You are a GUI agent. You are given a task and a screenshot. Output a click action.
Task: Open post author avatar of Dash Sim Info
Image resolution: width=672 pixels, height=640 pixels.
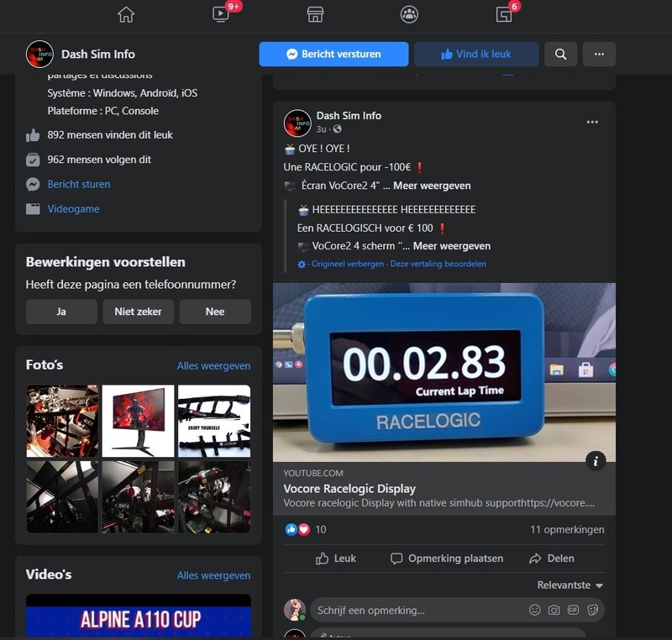coord(297,123)
